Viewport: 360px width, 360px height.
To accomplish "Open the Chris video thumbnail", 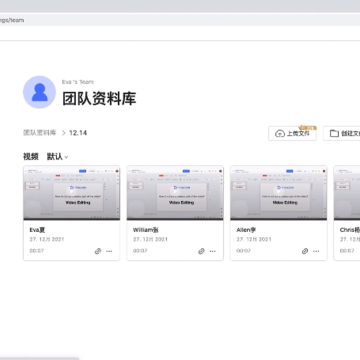I will (x=347, y=193).
